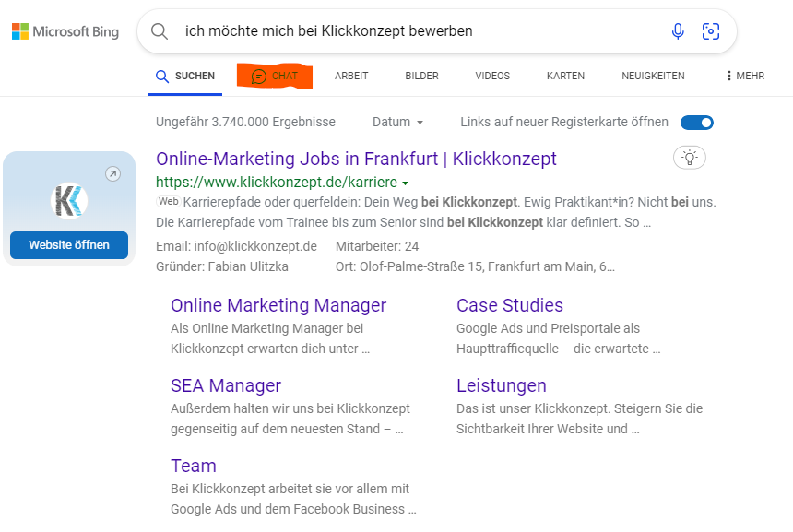Click the Klickkonzept K logo
This screenshot has width=793, height=532.
coord(69,201)
